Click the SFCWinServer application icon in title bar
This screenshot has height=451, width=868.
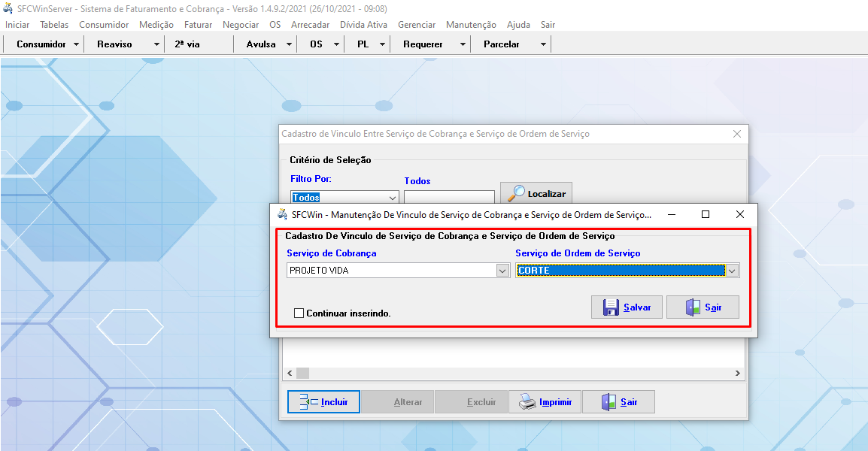pos(8,8)
